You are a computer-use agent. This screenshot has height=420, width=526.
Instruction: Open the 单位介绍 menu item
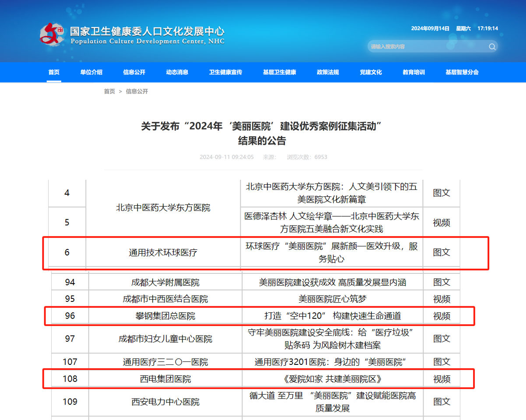pos(91,72)
